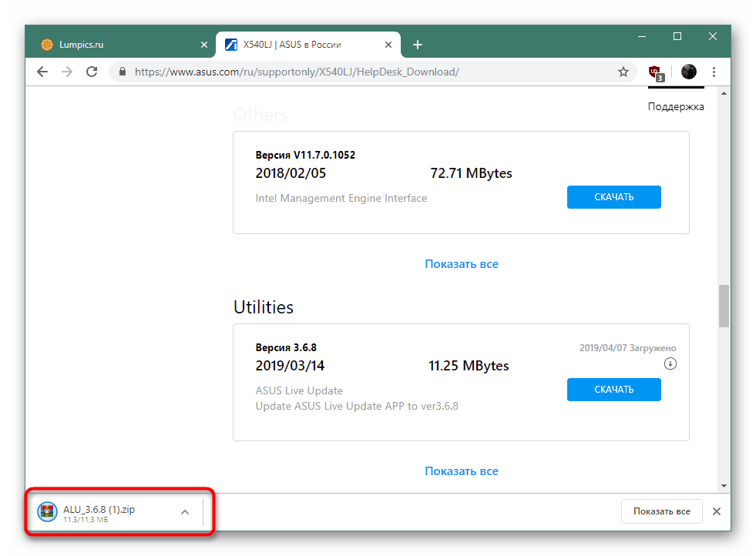Close the Lumpics.ru tab

(x=204, y=45)
